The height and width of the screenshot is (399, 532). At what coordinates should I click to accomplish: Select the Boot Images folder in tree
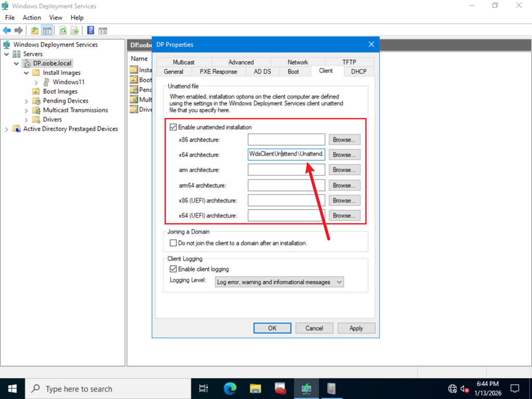(x=60, y=91)
